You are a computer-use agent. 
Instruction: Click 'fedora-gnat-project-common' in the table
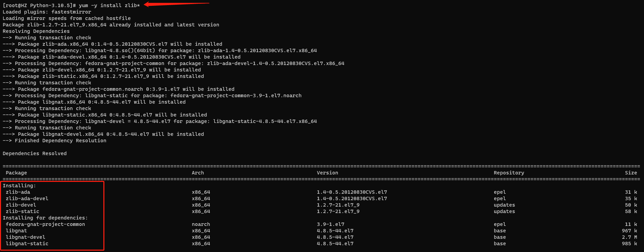pos(45,224)
